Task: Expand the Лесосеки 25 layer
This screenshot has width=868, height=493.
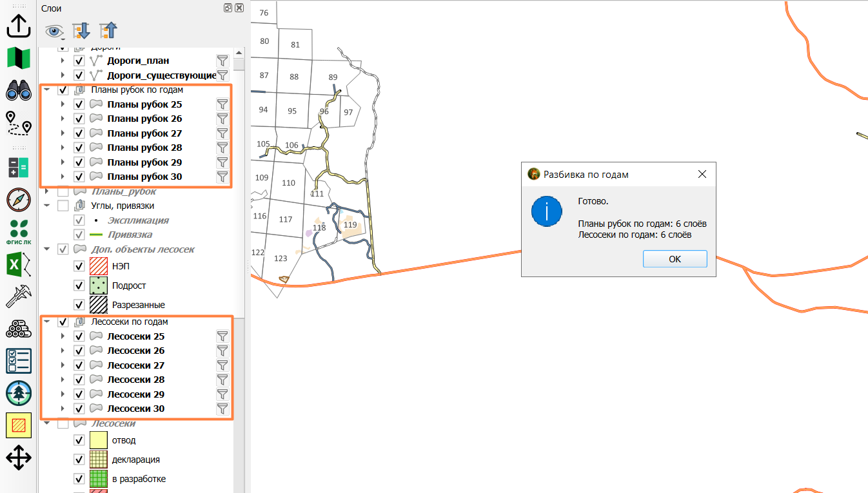Action: coord(63,336)
